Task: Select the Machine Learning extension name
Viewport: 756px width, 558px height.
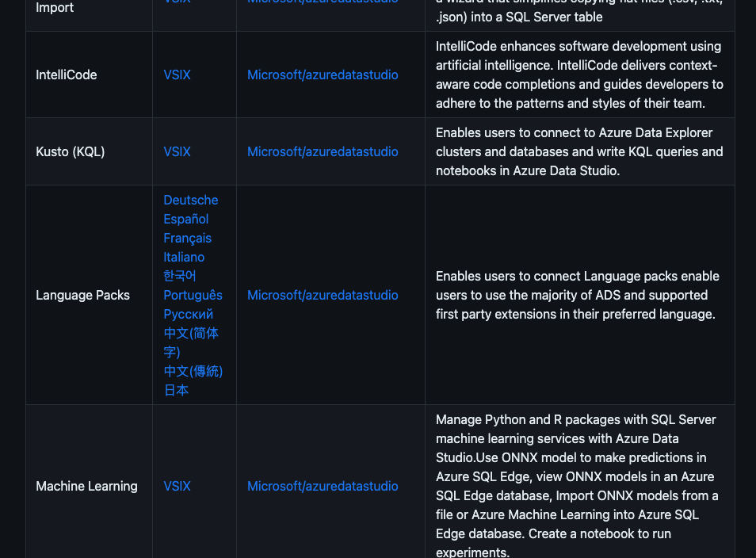Action: (87, 486)
